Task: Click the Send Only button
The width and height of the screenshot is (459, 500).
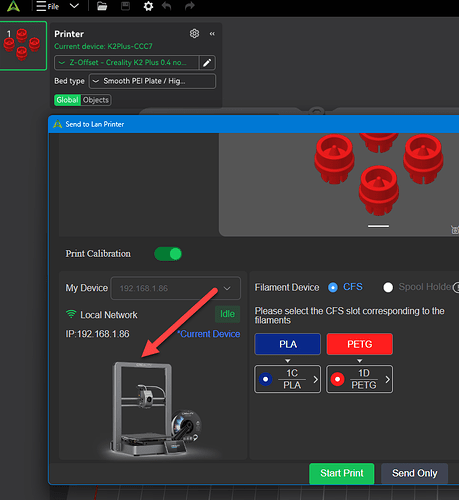Action: click(414, 473)
